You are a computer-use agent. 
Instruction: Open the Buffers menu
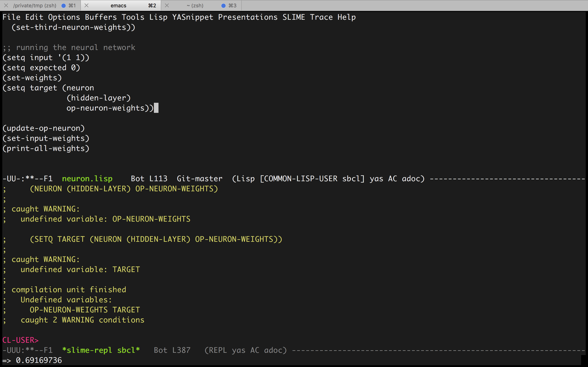[101, 17]
